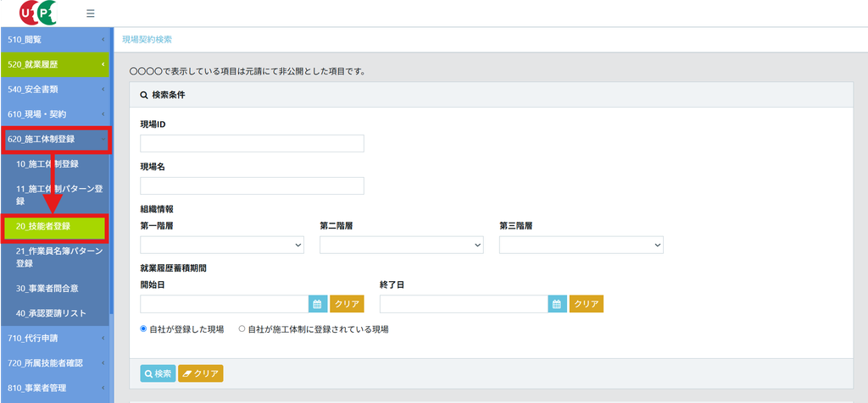Collapse the 620_施工体制登録 menu
Viewport: 868px width, 403px height.
click(x=57, y=140)
